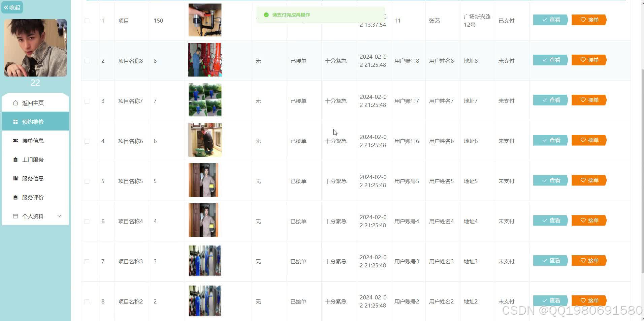The height and width of the screenshot is (321, 644).
Task: Open the 服务评价 menu item
Action: pos(35,197)
